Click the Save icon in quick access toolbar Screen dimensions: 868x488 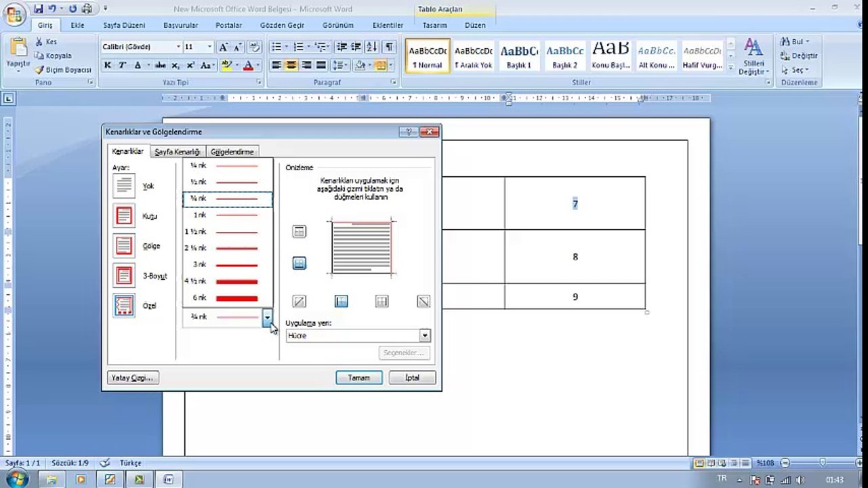(39, 9)
